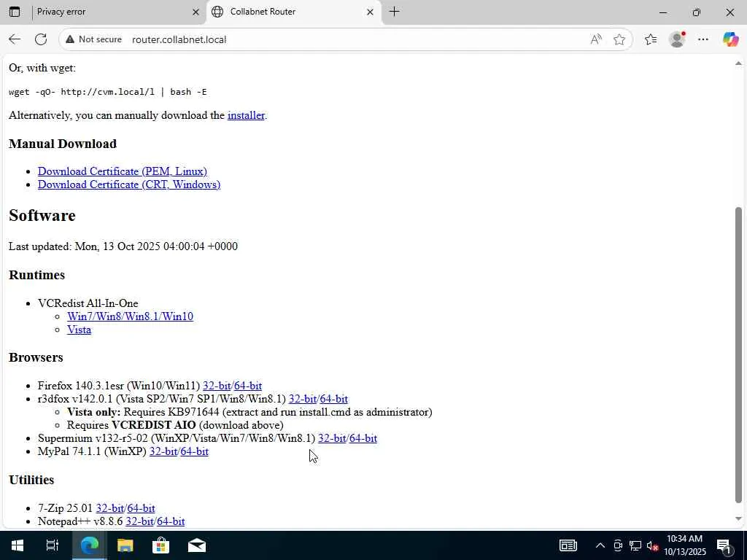
Task: Click the vertical scrollbar thumb
Action: 738,355
